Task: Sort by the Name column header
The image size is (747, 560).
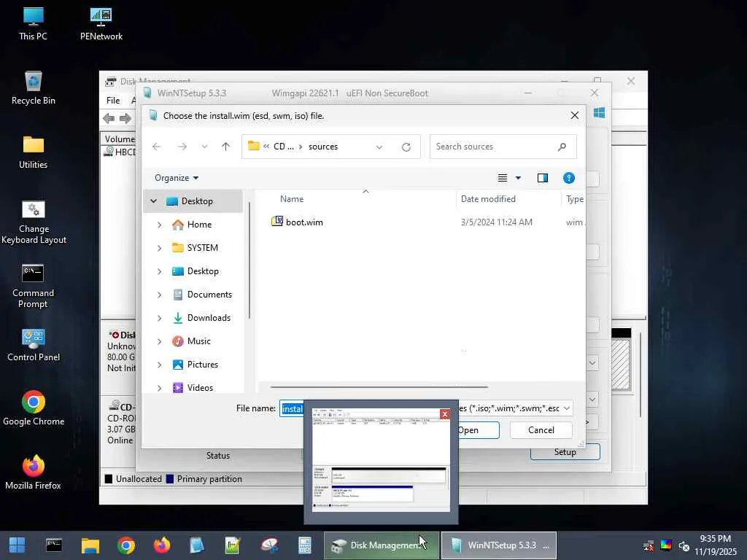Action: 292,199
